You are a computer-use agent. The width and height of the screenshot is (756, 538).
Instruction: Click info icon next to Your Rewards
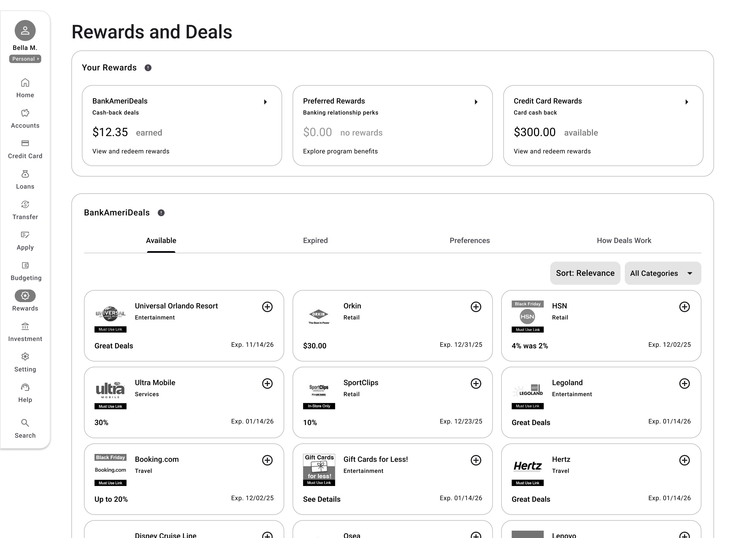click(148, 68)
